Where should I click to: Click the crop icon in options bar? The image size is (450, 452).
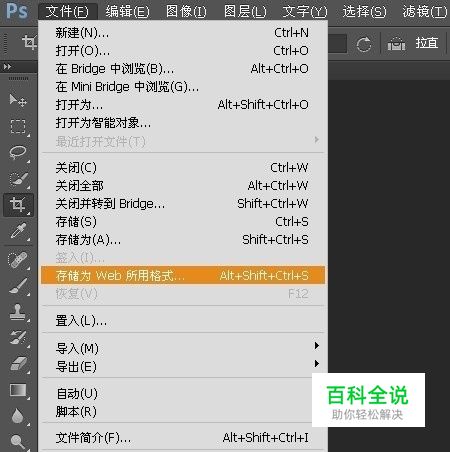tap(29, 43)
